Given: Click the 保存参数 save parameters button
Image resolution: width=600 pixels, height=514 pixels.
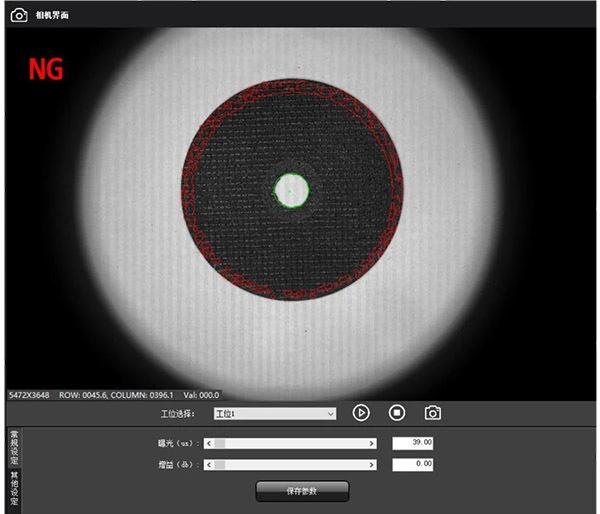Looking at the screenshot, I should (302, 491).
